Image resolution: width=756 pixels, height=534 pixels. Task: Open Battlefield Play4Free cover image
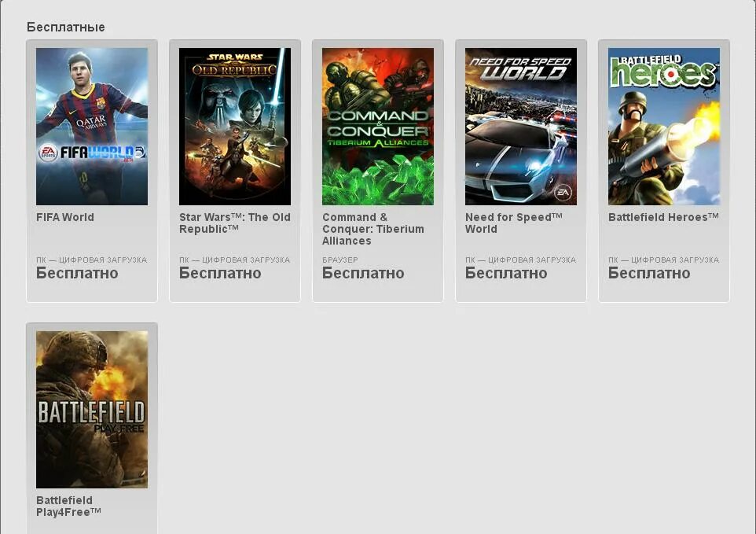92,410
